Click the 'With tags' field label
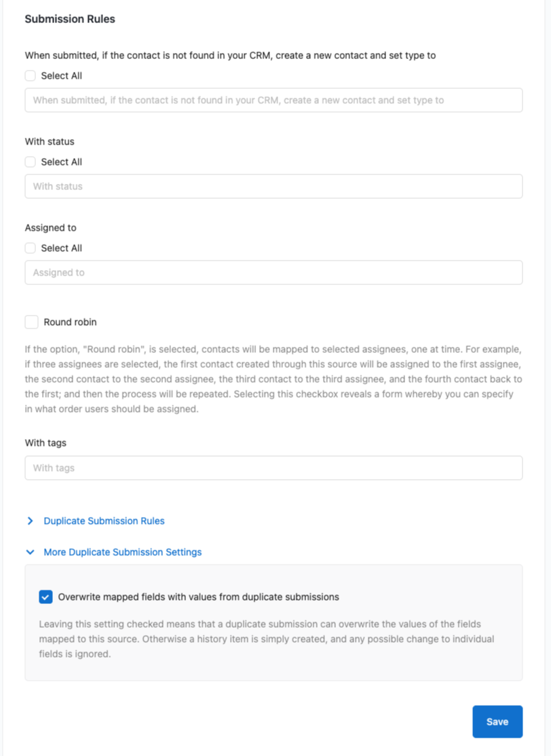The image size is (551, 756). pyautogui.click(x=45, y=443)
